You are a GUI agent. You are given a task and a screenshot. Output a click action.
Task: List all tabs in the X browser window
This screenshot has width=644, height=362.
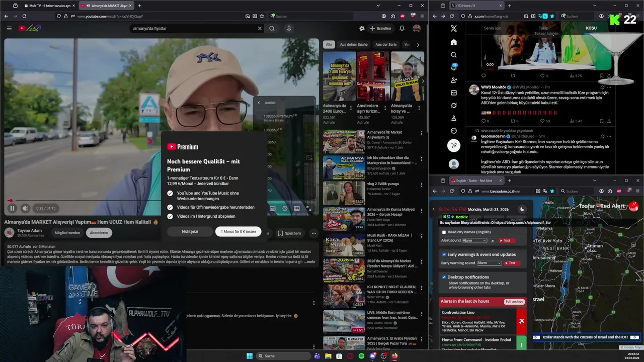click(x=594, y=6)
